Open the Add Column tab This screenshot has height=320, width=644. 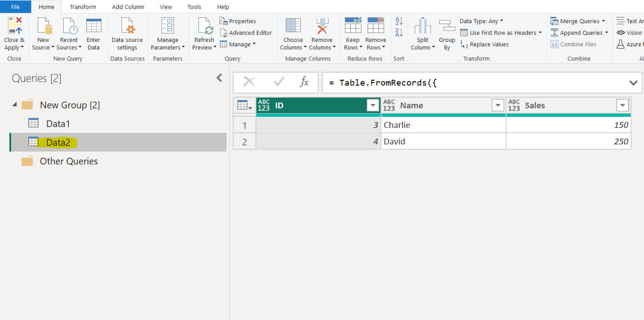[x=128, y=7]
